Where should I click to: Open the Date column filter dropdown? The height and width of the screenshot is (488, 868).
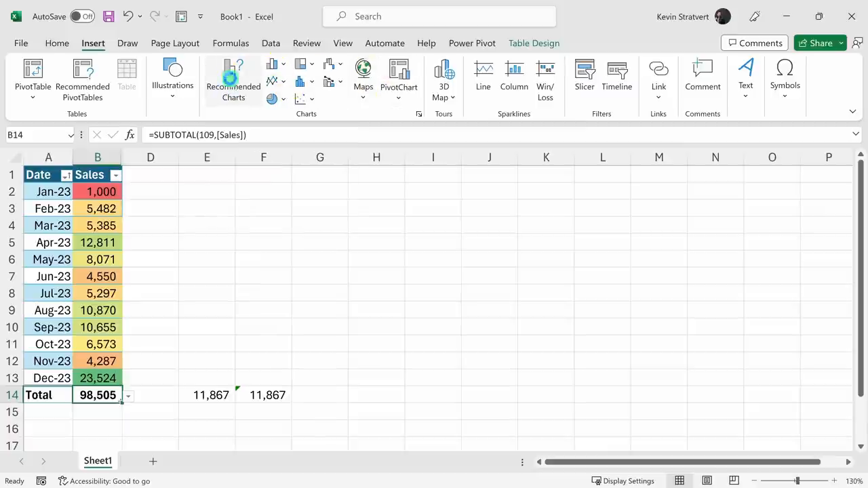pos(66,176)
